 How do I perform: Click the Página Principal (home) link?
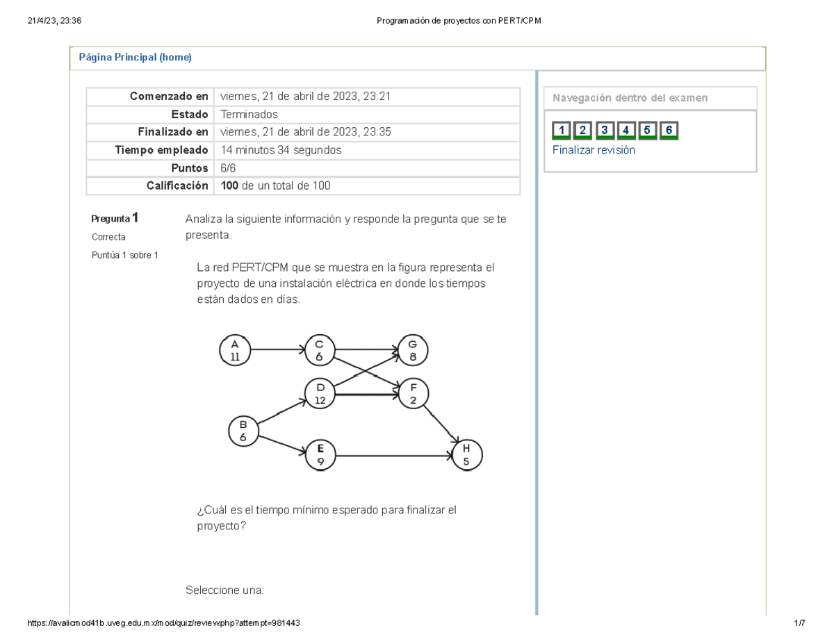136,57
